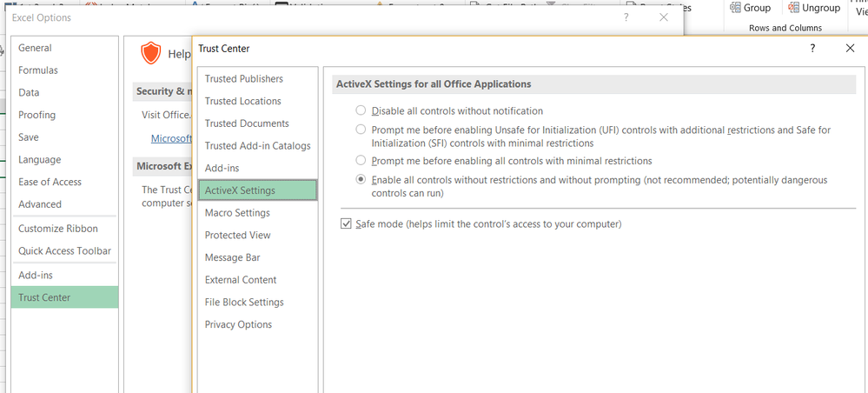Open General category in Excel Options

click(65, 48)
